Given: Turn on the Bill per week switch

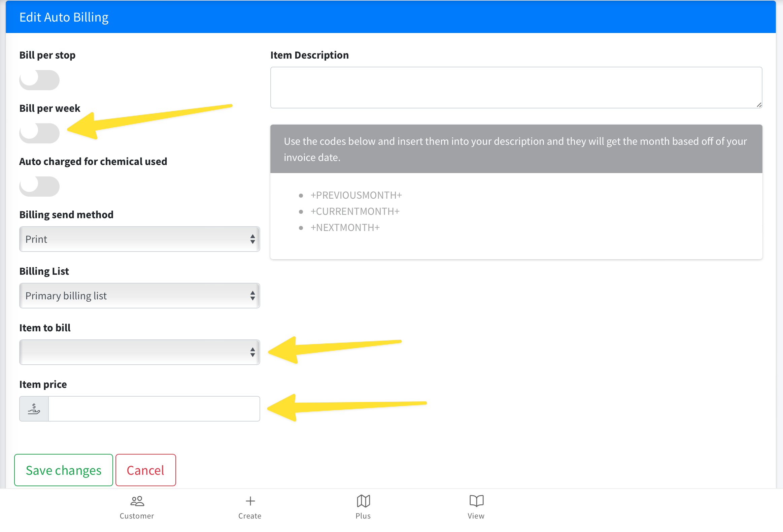Looking at the screenshot, I should [39, 133].
